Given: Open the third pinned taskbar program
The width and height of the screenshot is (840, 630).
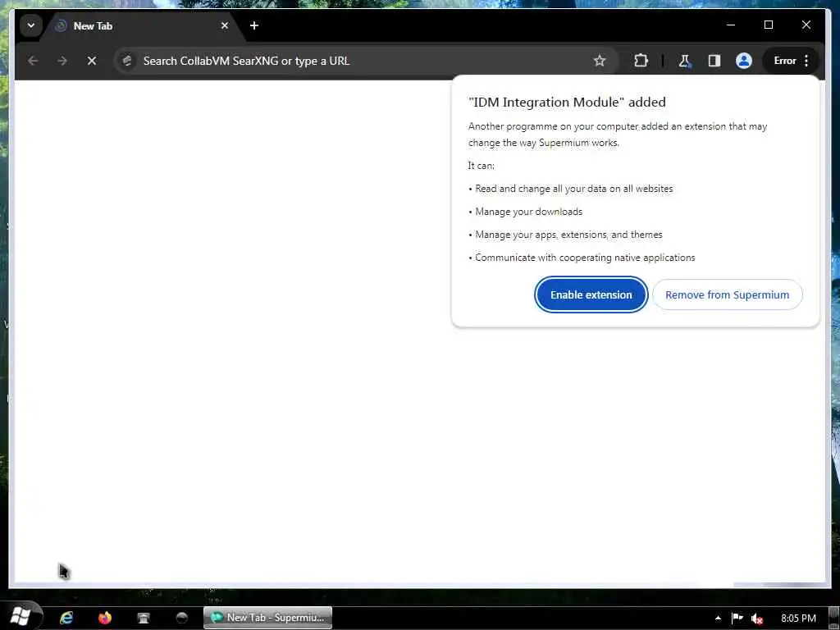Looking at the screenshot, I should [x=144, y=618].
